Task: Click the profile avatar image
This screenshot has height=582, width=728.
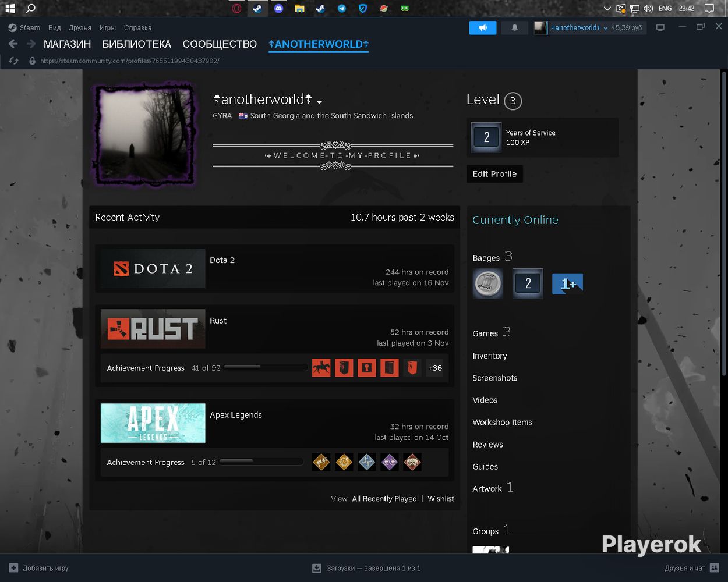Action: click(x=145, y=136)
